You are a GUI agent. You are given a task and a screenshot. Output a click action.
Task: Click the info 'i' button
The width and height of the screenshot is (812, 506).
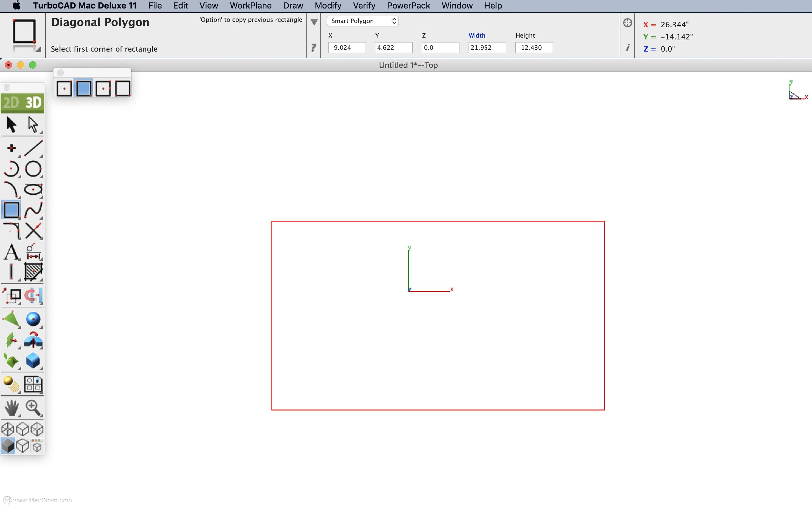[x=627, y=48]
